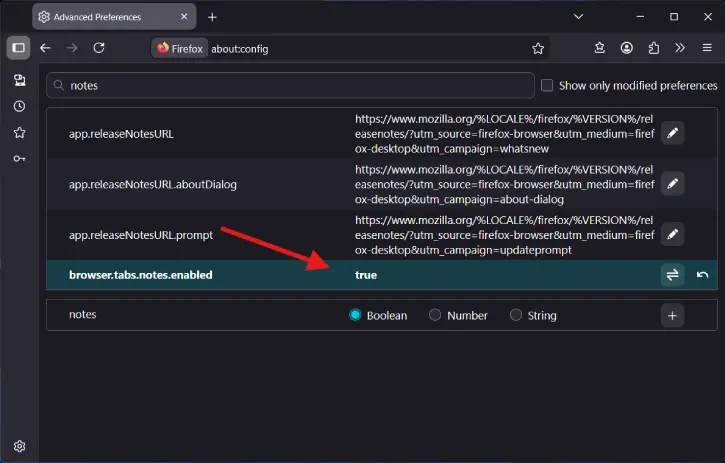Screen dimensions: 725x463
Task: Open the hamburger application menu
Action: (707, 48)
